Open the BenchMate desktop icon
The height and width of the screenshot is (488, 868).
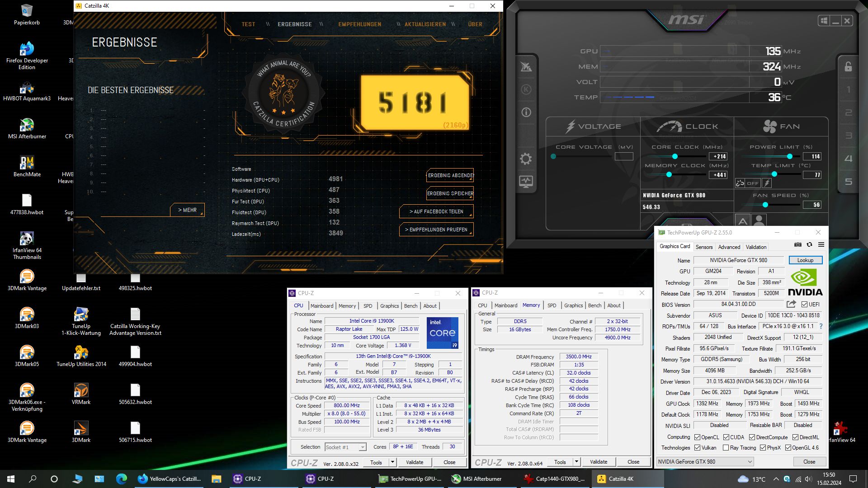27,166
